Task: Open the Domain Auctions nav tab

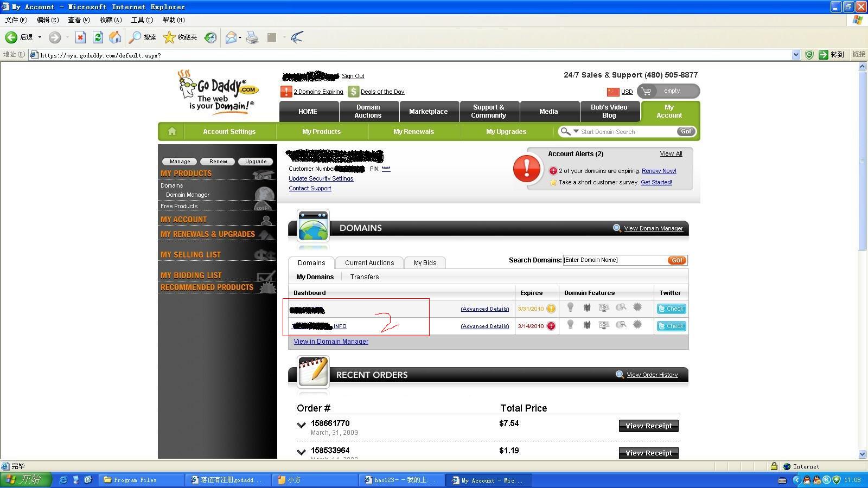Action: [x=368, y=111]
